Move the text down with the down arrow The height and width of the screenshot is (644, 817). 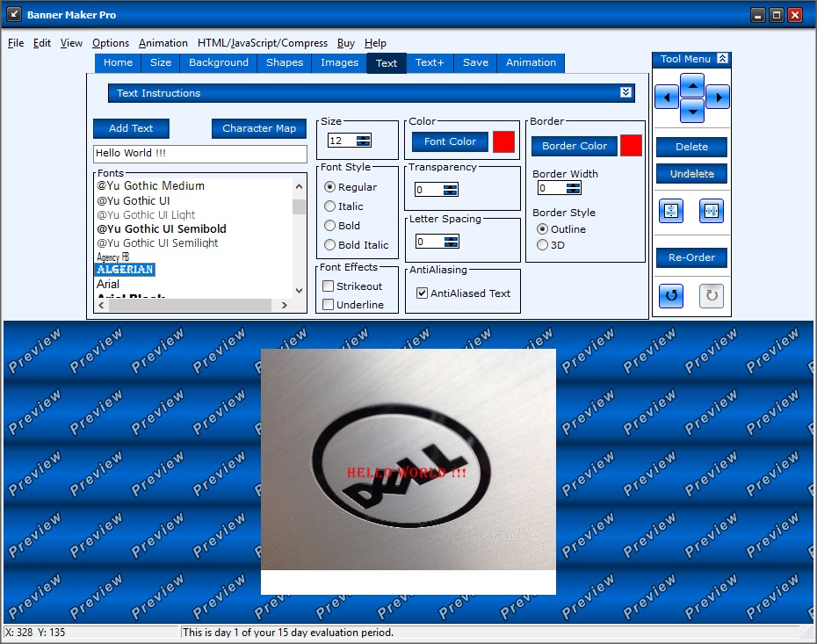point(693,111)
